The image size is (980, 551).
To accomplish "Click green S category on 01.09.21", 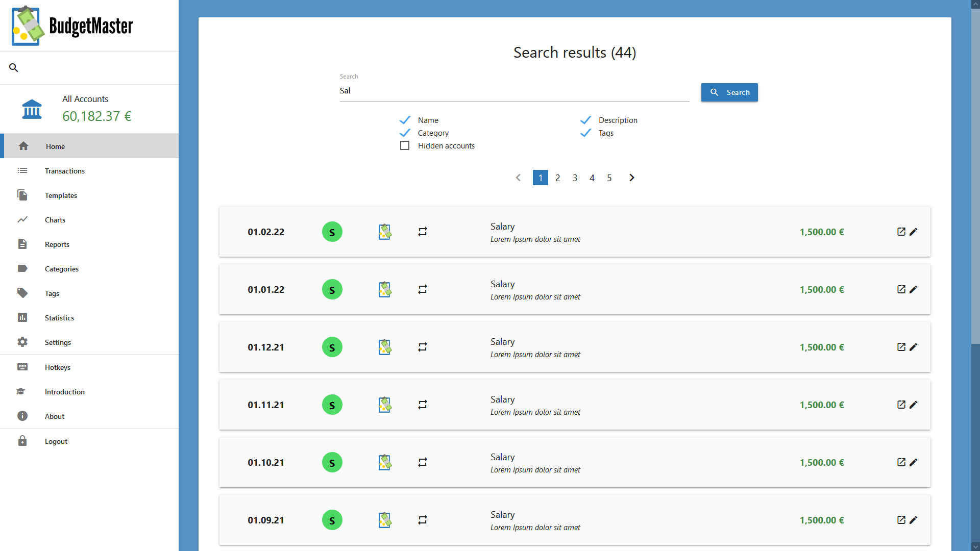I will tap(332, 520).
